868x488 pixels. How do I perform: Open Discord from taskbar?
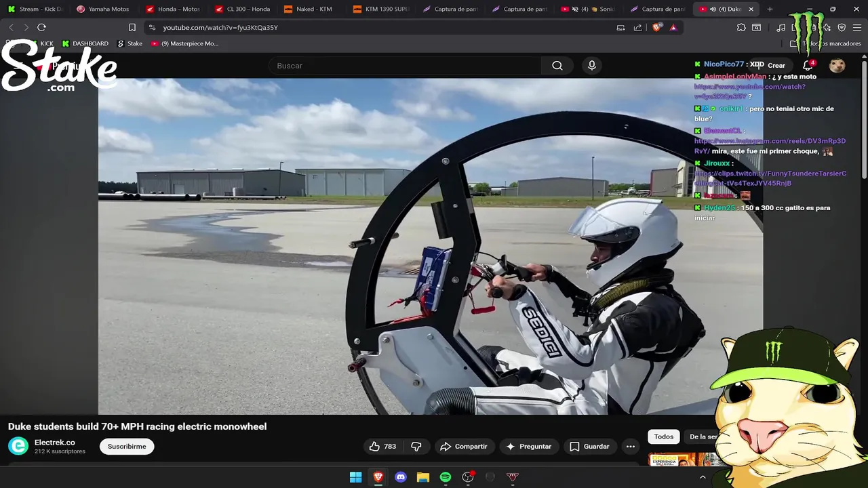[401, 477]
